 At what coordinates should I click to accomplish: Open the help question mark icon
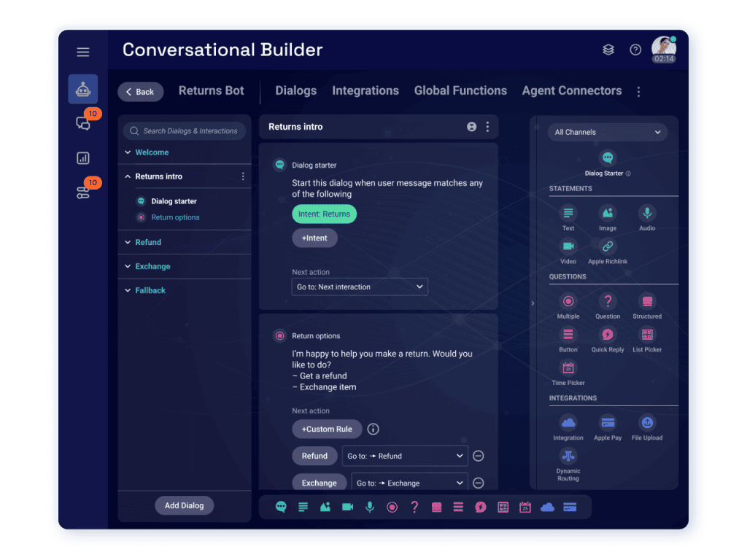pyautogui.click(x=635, y=50)
